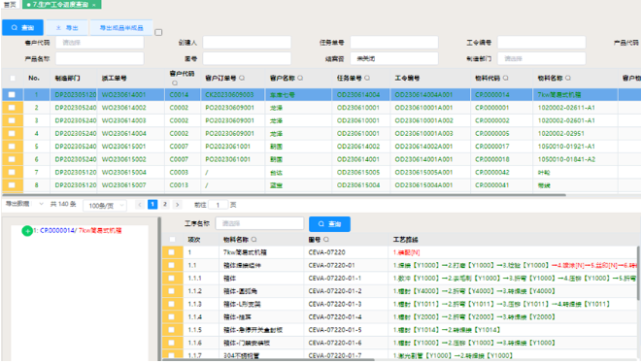The image size is (642, 364).
Task: Select tree node CP.0000014/ 7kw
Action: (78, 231)
